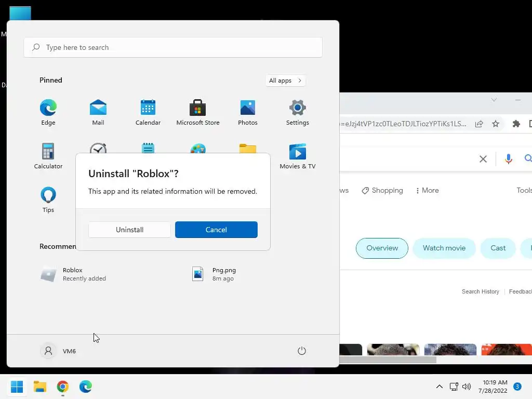Launch the Calendar pinned app
The width and height of the screenshot is (532, 399).
tap(148, 112)
